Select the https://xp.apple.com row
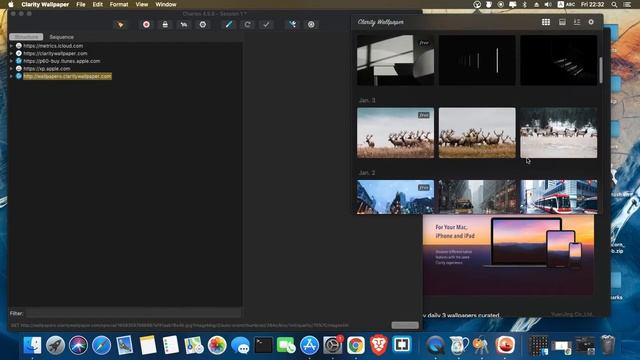This screenshot has width=640, height=360. point(47,69)
